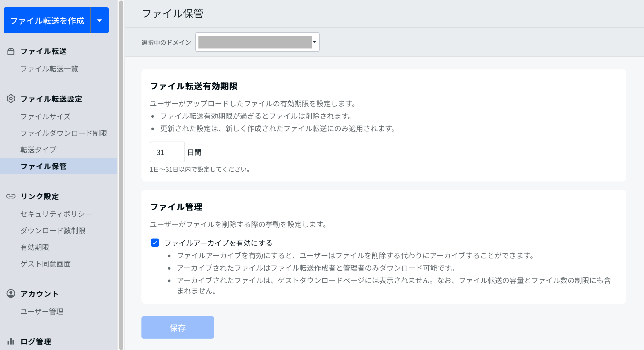Click the 1日〜31日以内で設定してください hint text

[x=200, y=169]
